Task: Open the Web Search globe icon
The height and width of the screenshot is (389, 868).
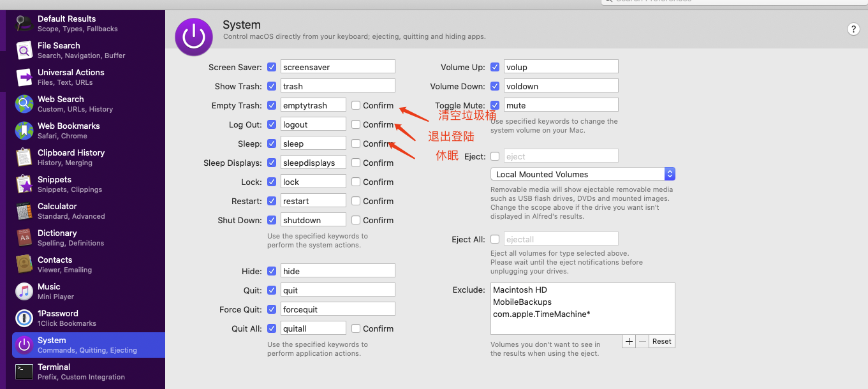Action: tap(24, 104)
